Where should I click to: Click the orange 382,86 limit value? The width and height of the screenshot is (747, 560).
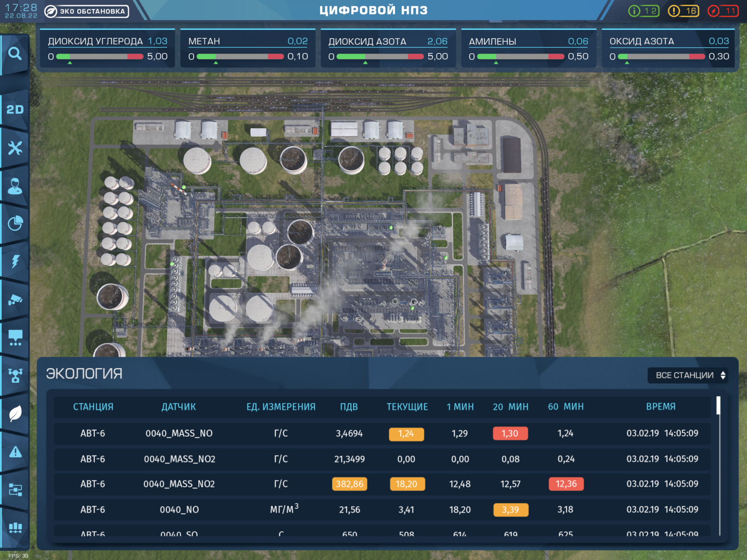pyautogui.click(x=349, y=484)
